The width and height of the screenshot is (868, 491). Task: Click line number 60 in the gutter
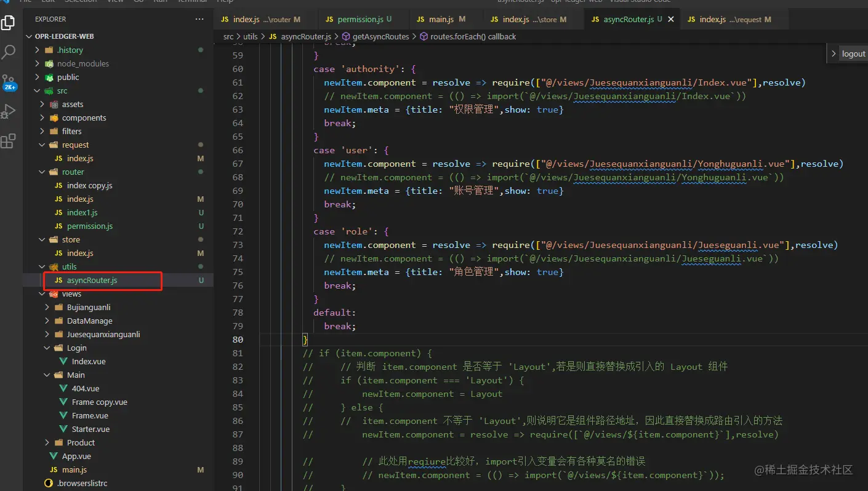pyautogui.click(x=238, y=69)
